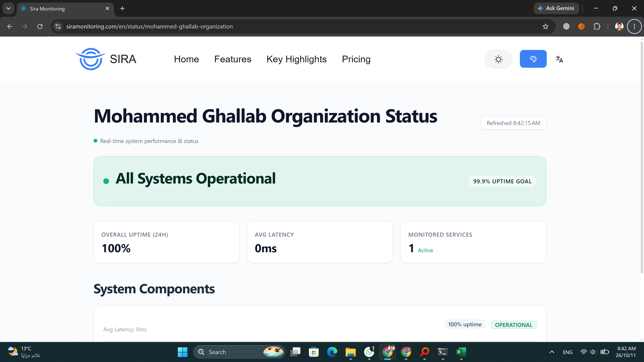Reload the page
644x362 pixels.
(x=40, y=26)
